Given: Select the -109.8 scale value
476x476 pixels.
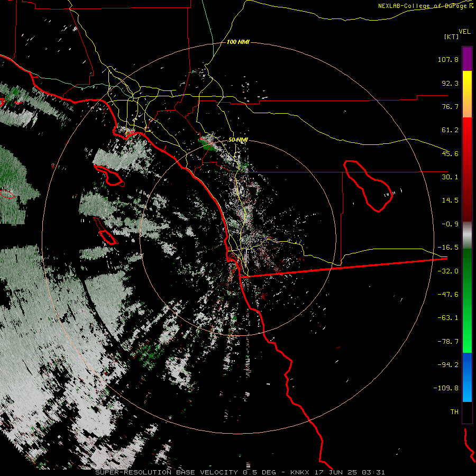Looking at the screenshot, I should [x=446, y=388].
